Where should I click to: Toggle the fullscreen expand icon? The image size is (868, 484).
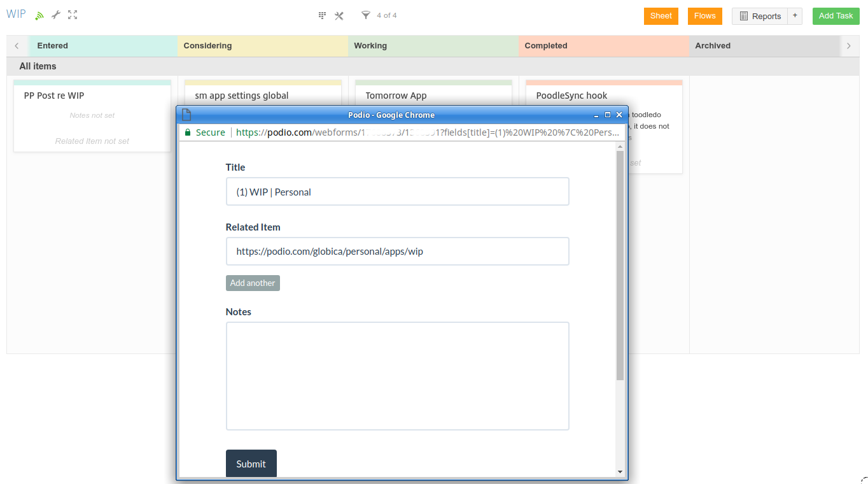[73, 15]
